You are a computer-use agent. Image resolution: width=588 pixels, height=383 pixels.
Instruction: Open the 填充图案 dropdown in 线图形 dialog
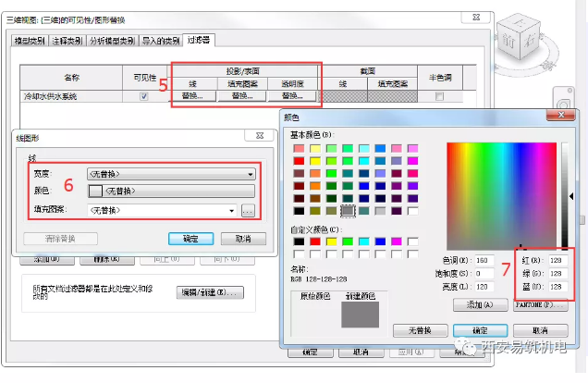coord(163,210)
